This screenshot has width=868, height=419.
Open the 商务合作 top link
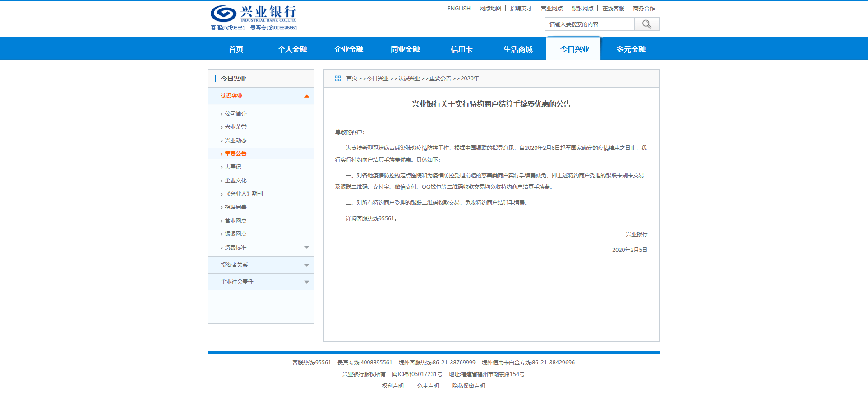coord(644,9)
